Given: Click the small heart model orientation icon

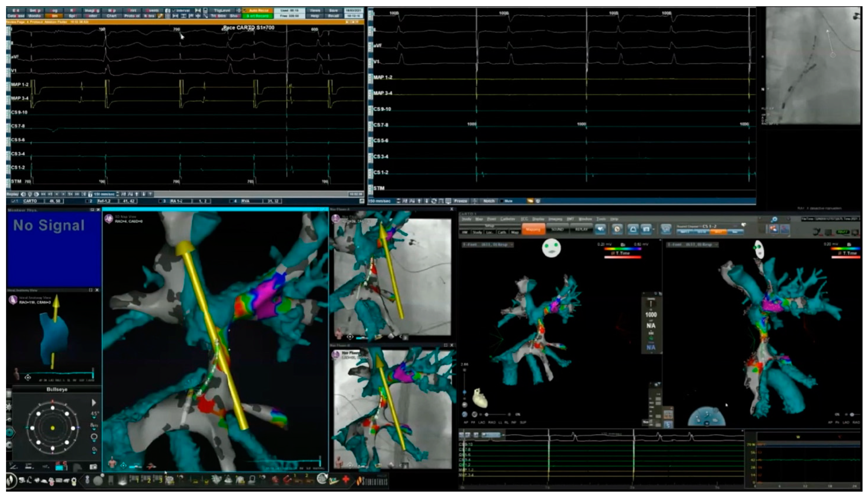Looking at the screenshot, I should (x=480, y=399).
